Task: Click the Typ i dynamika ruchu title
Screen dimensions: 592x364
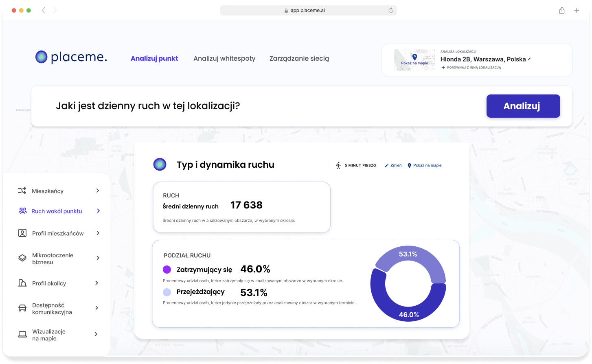Action: [x=226, y=164]
